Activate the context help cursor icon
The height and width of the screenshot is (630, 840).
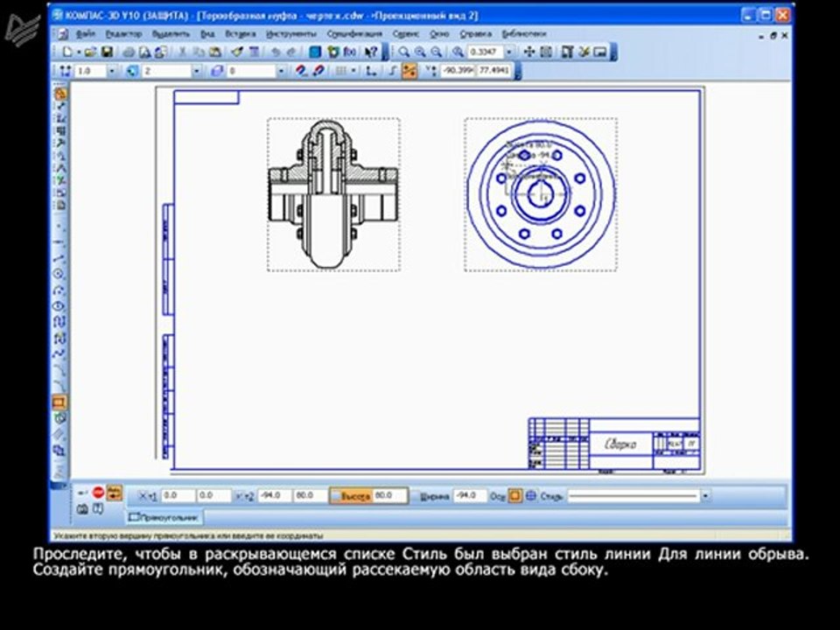371,52
